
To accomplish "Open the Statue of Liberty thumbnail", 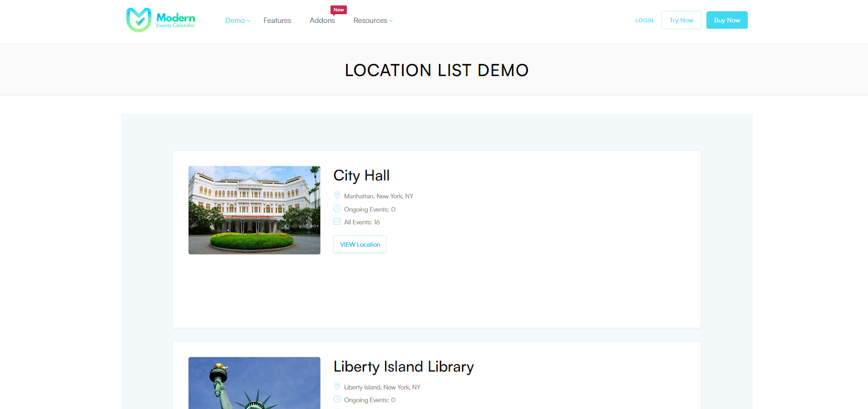I will point(254,383).
